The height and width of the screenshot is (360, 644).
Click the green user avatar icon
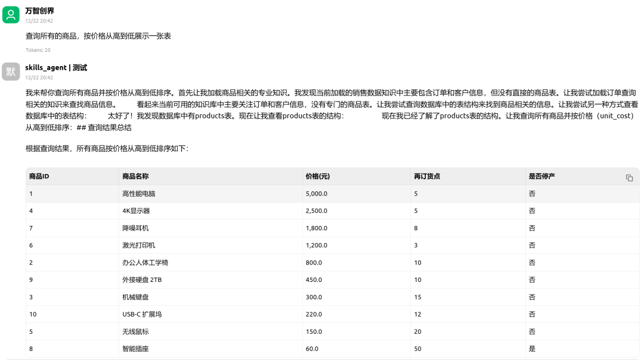[x=11, y=15]
